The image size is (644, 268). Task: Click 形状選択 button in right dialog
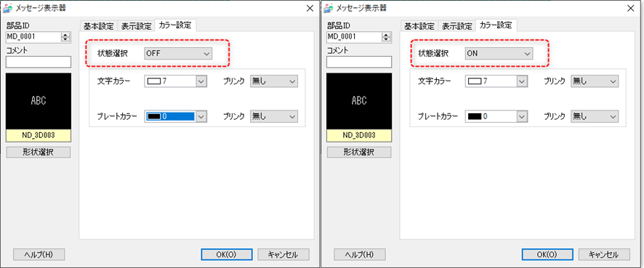[x=359, y=153]
